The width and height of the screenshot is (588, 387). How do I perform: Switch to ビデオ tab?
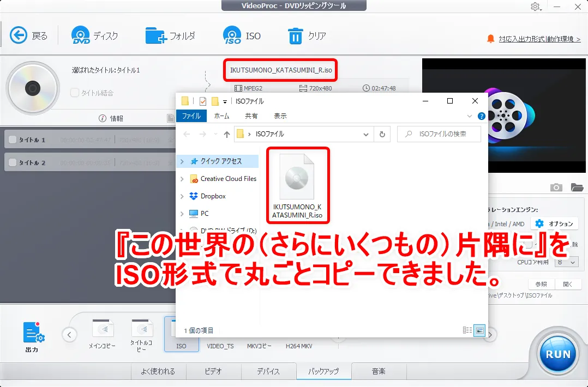click(213, 371)
